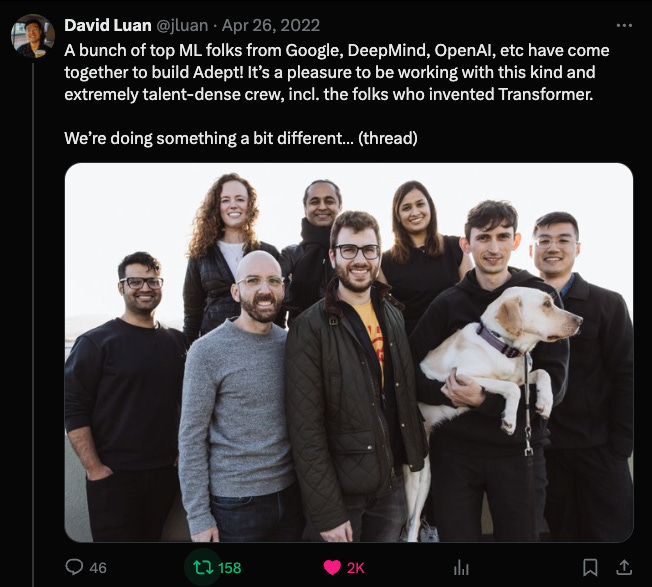Open the three-dot more options menu

pos(624,25)
